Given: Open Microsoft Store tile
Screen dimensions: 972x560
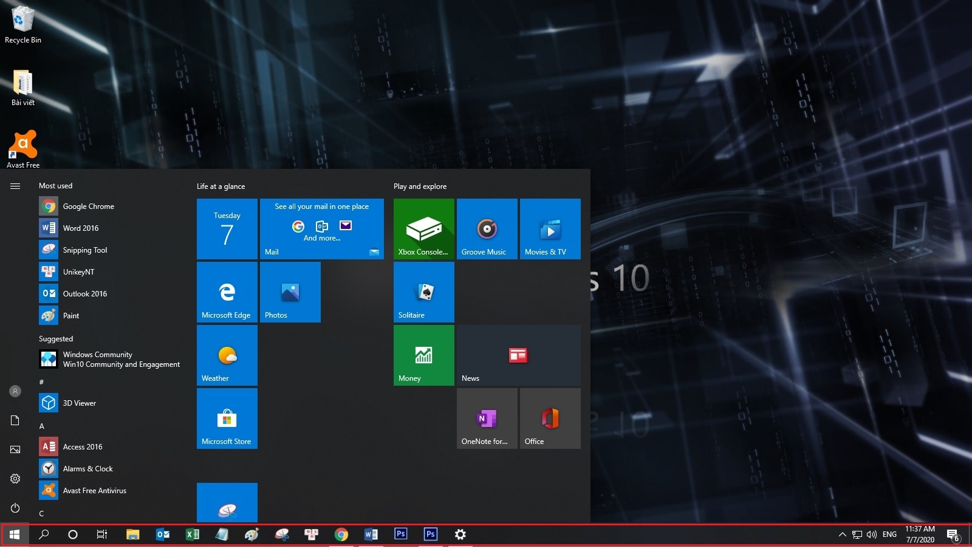Looking at the screenshot, I should tap(227, 418).
